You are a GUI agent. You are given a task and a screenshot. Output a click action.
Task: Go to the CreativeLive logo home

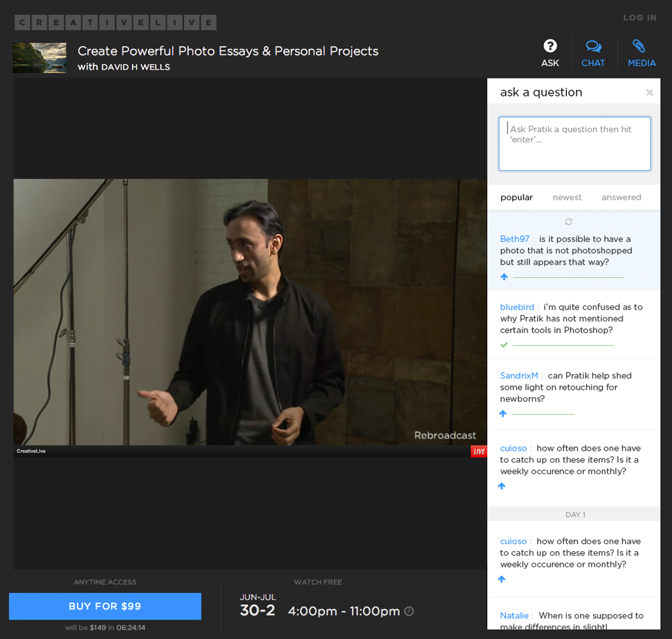pyautogui.click(x=115, y=22)
